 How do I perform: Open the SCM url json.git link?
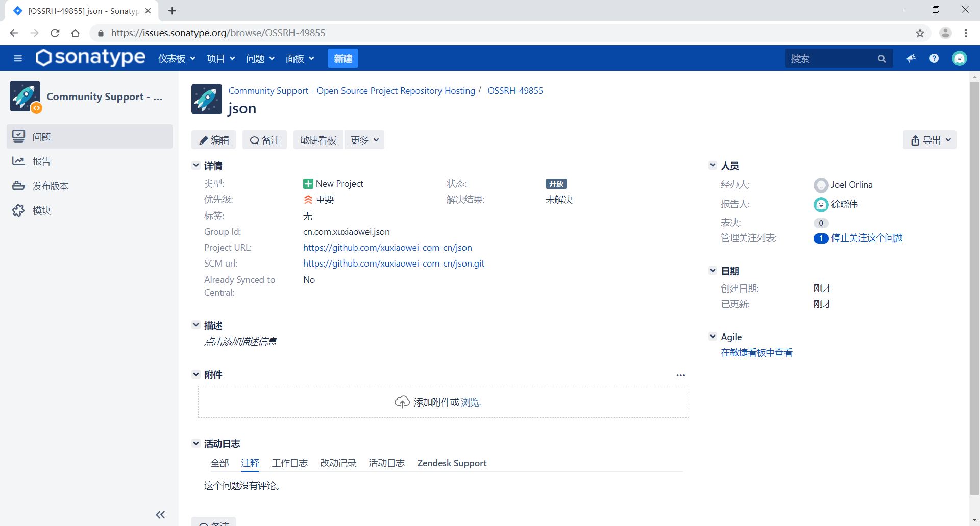[x=394, y=264]
